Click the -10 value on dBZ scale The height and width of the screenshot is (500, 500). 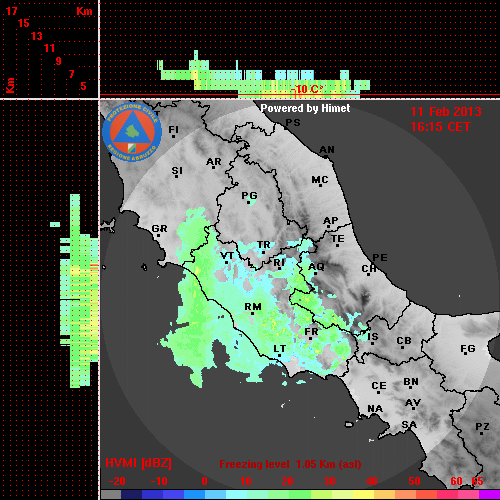[159, 481]
